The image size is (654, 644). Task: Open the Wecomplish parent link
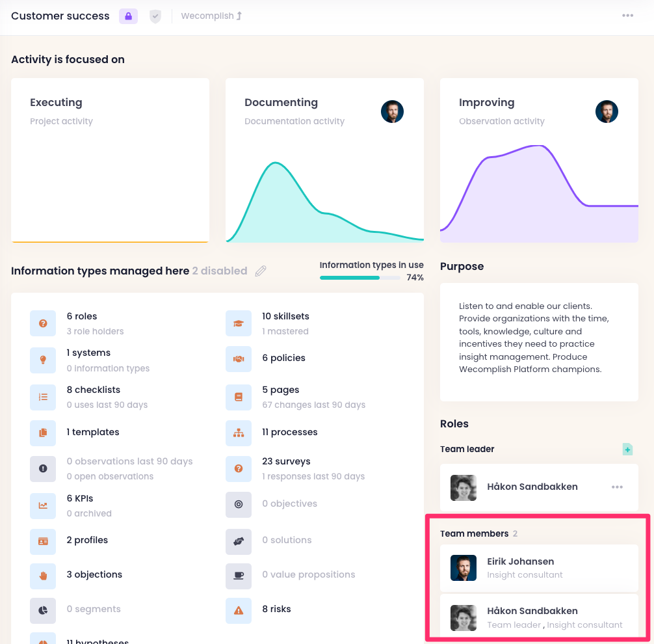tap(211, 16)
